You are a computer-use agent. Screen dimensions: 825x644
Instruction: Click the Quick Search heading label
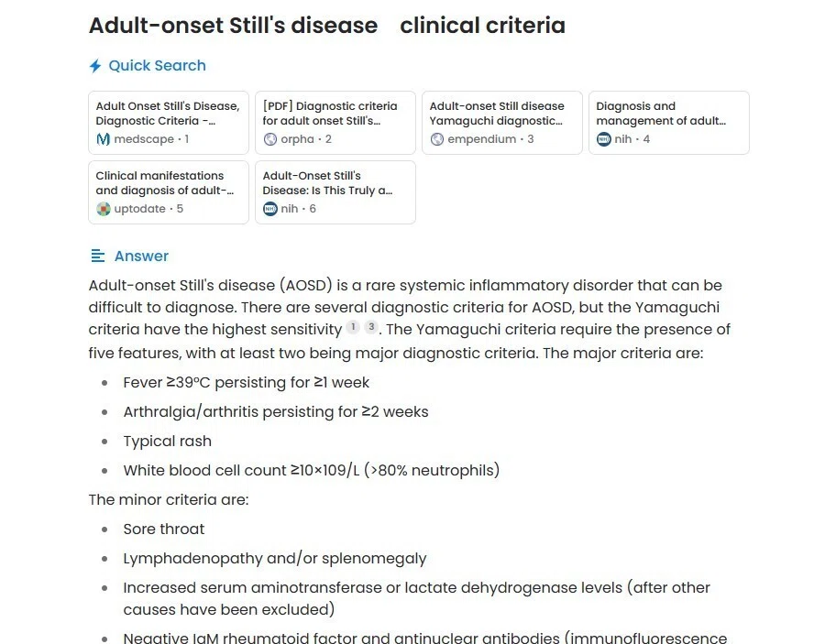coord(158,66)
